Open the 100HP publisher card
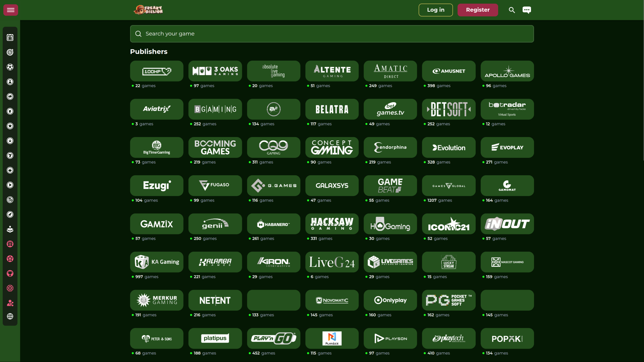This screenshot has width=644, height=362. point(157,71)
